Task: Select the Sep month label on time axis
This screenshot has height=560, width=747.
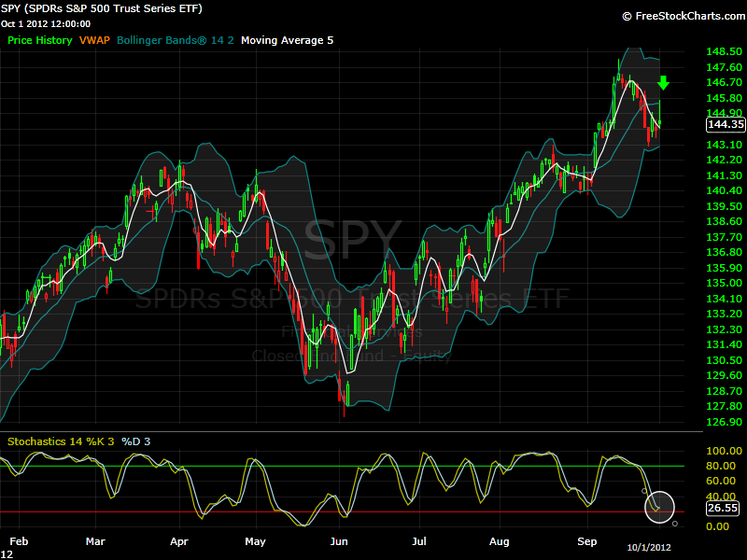Action: point(587,541)
